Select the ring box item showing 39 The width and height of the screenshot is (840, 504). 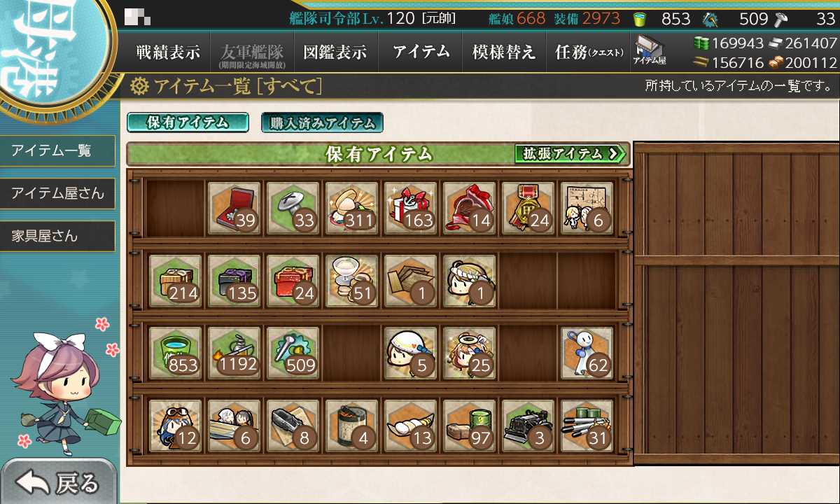tap(235, 208)
